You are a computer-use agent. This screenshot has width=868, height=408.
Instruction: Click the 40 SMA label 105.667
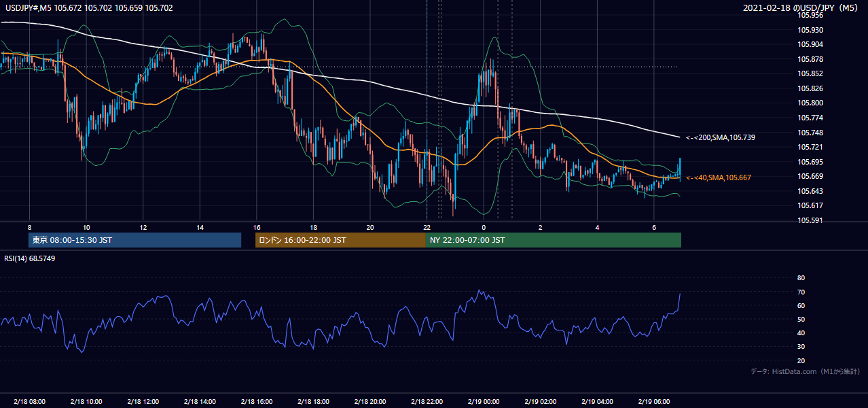719,177
